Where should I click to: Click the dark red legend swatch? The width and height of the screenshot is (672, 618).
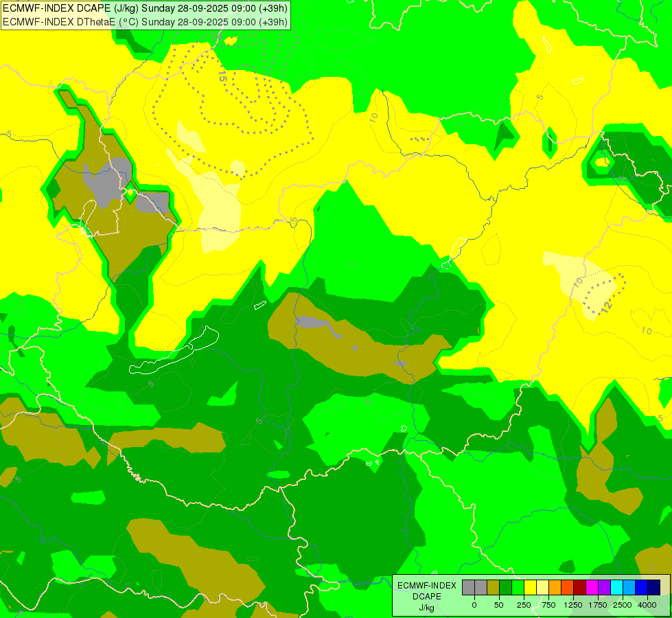(580, 588)
